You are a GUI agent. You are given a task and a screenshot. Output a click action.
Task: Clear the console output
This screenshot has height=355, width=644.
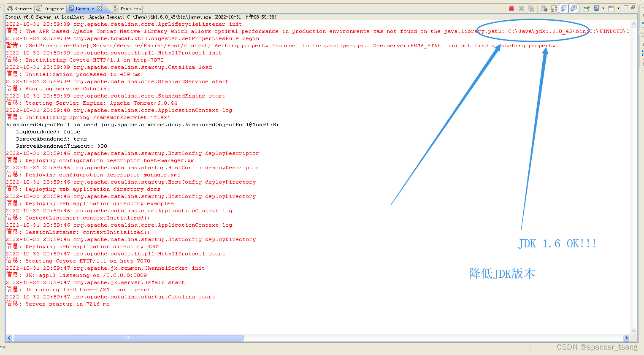[x=544, y=8]
